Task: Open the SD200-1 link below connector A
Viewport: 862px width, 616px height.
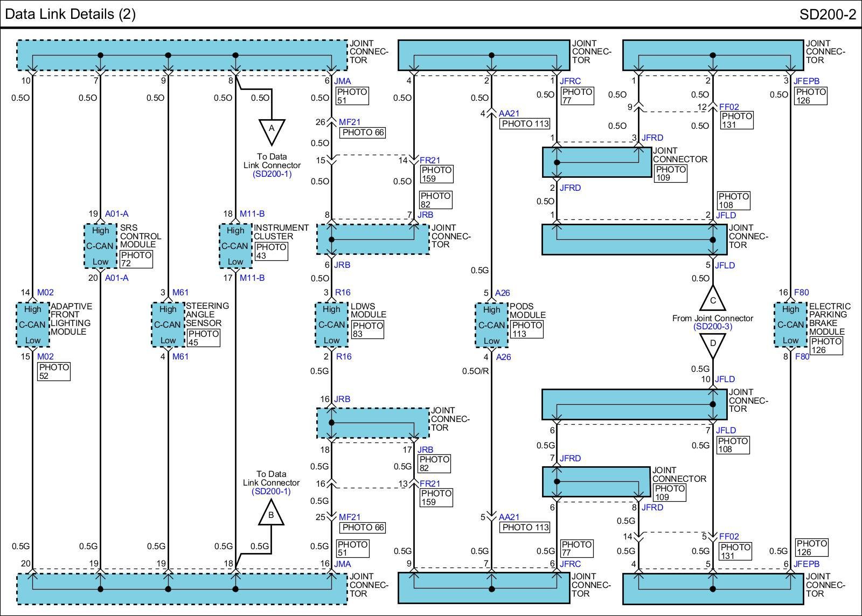Action: pos(272,174)
